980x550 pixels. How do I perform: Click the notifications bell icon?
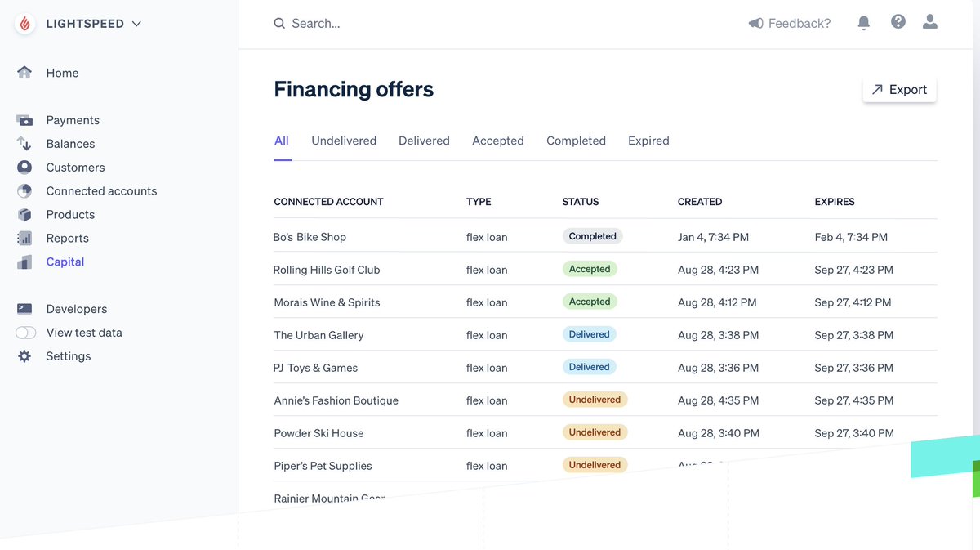coord(863,22)
